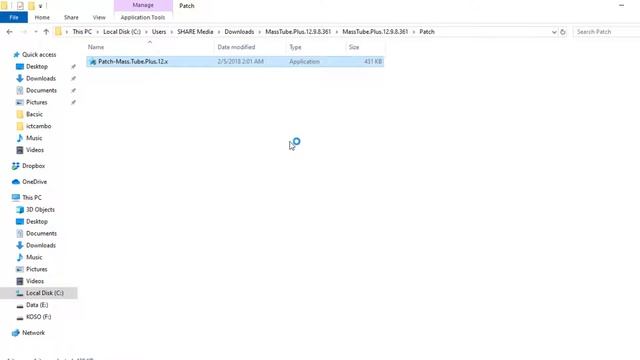640x360 pixels.
Task: Open Music under This PC
Action: point(34,257)
